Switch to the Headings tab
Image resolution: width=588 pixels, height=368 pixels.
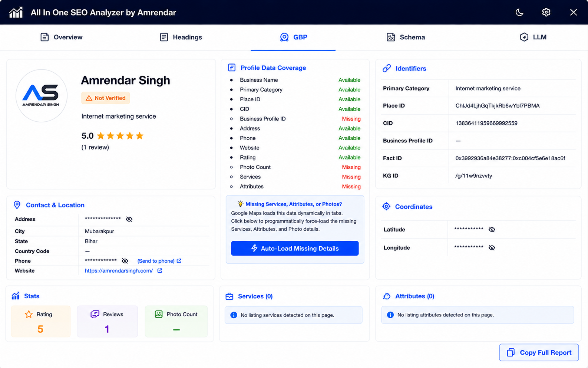tap(181, 37)
